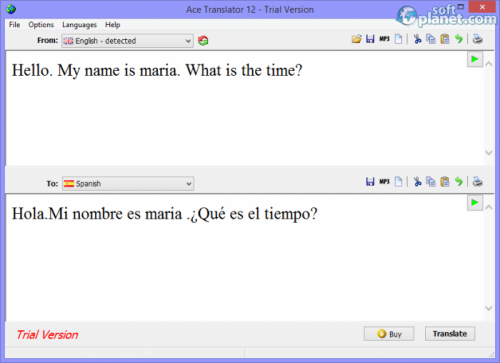Click the red Trial Version link
This screenshot has width=500, height=363.
pos(47,335)
